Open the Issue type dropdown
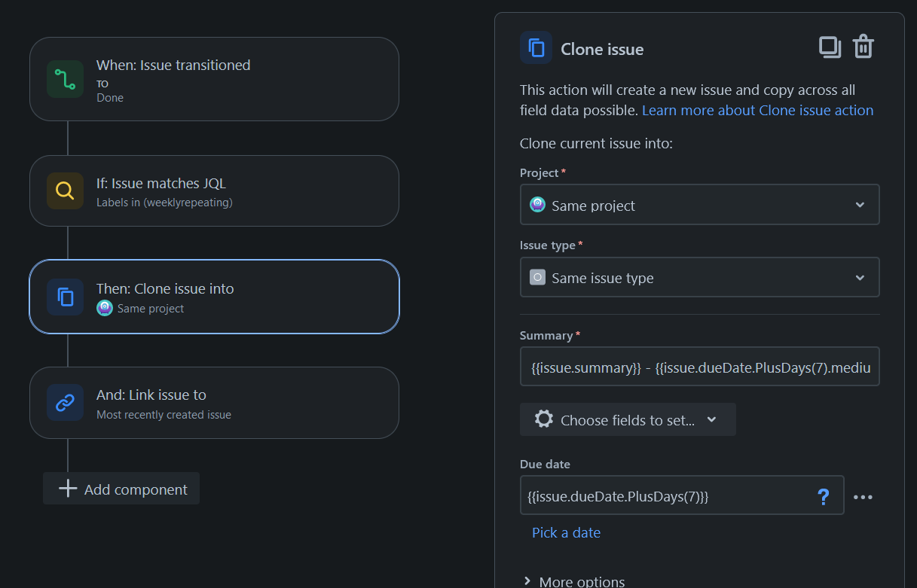Screen dimensions: 917x588 coord(699,277)
